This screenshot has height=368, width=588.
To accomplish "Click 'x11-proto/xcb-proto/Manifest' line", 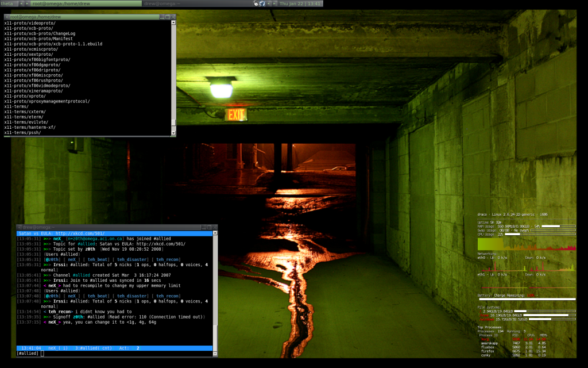I will pos(38,39).
